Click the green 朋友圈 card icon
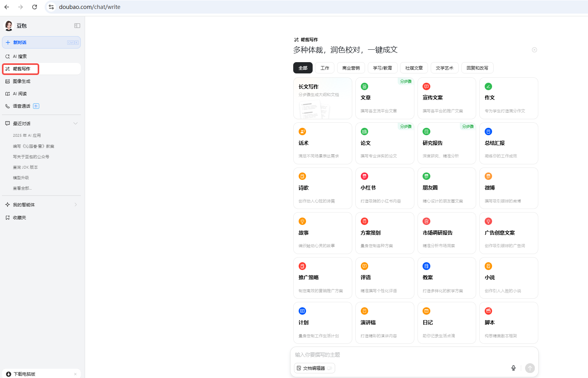The image size is (588, 378). [x=426, y=176]
